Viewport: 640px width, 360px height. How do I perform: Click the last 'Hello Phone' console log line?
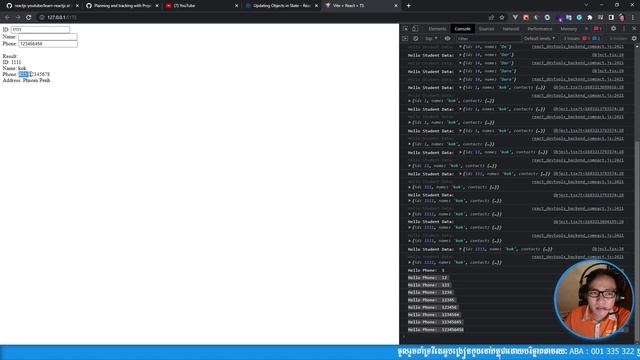pos(436,330)
